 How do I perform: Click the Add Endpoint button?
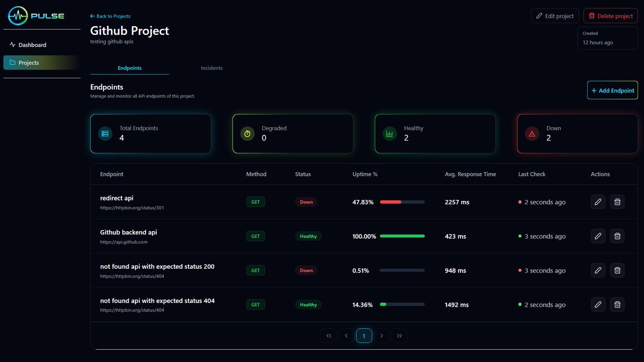click(x=612, y=91)
